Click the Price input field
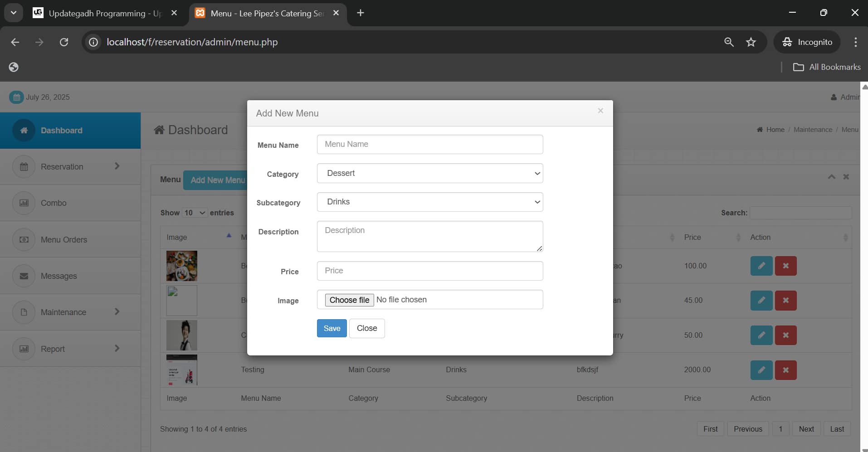Image resolution: width=868 pixels, height=452 pixels. [x=429, y=271]
